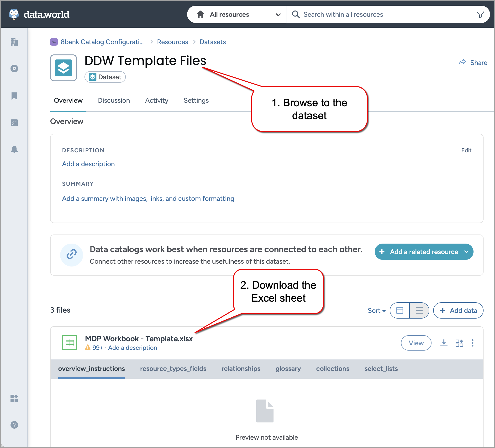Open the glossary sheet tab
495x448 pixels.
(288, 369)
